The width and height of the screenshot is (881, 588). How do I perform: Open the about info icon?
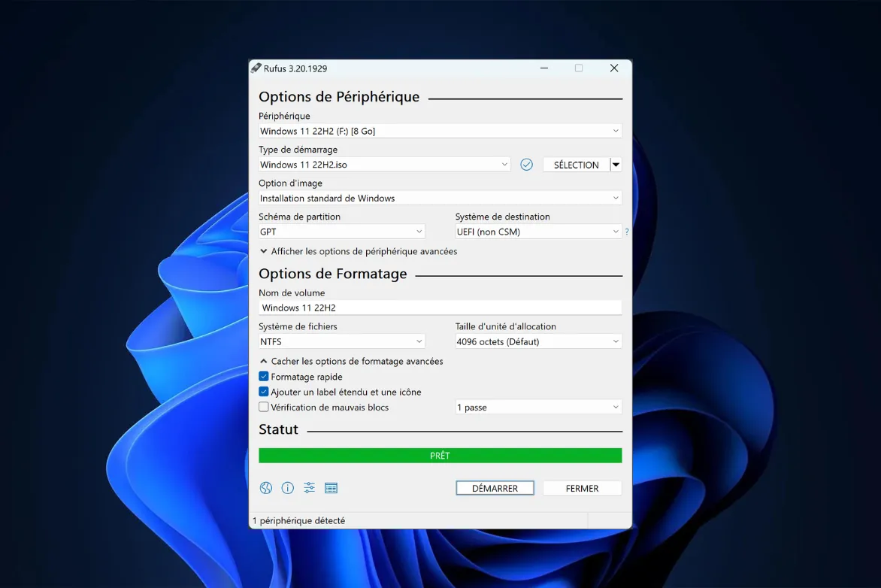pos(288,488)
